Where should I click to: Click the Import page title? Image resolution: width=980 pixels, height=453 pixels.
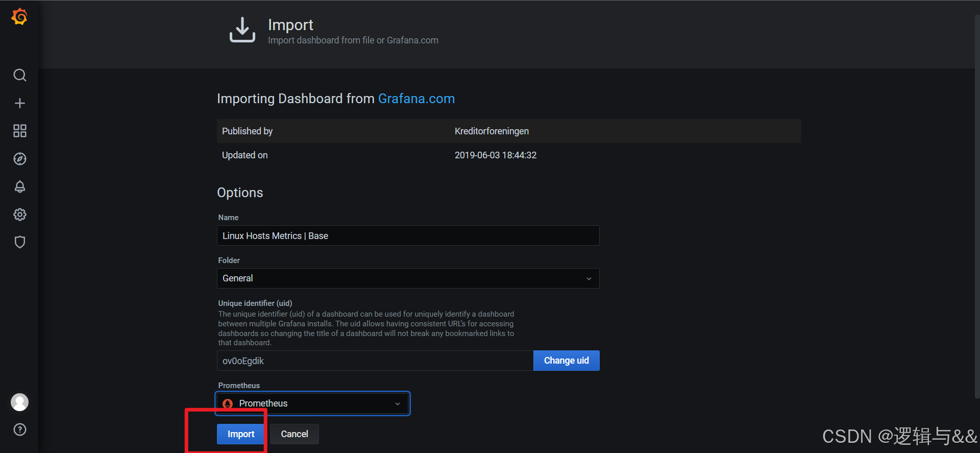tap(290, 25)
